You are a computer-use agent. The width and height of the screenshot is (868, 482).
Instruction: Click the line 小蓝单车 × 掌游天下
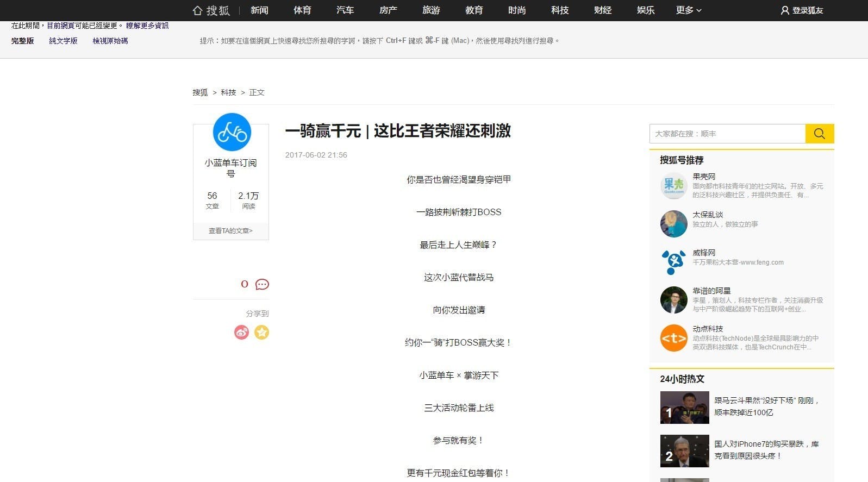(x=459, y=375)
